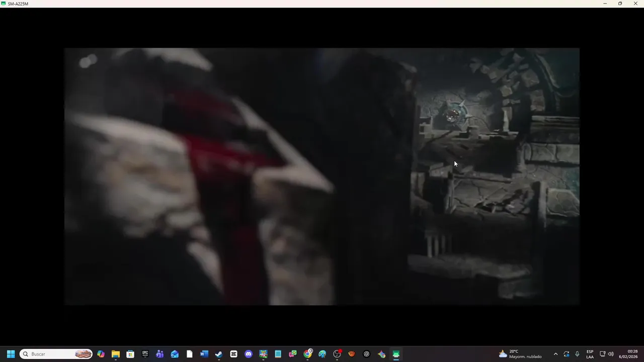
Task: Restore down the SM-A225M window
Action: (x=620, y=4)
